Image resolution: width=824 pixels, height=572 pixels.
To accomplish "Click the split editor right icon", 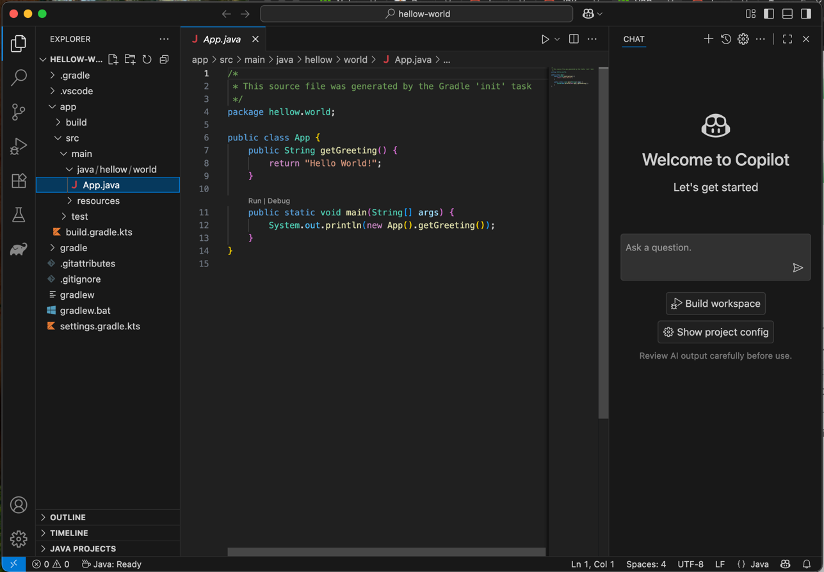I will [x=574, y=39].
